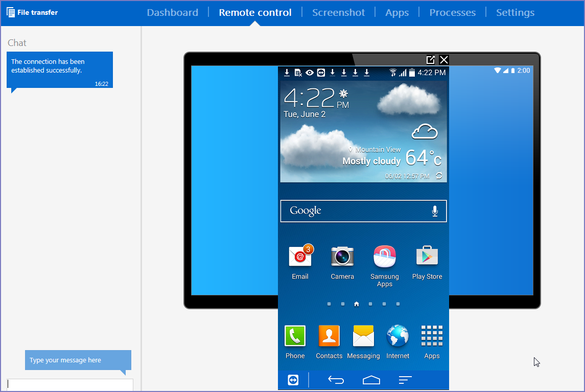Click the chat message input field

click(x=70, y=384)
